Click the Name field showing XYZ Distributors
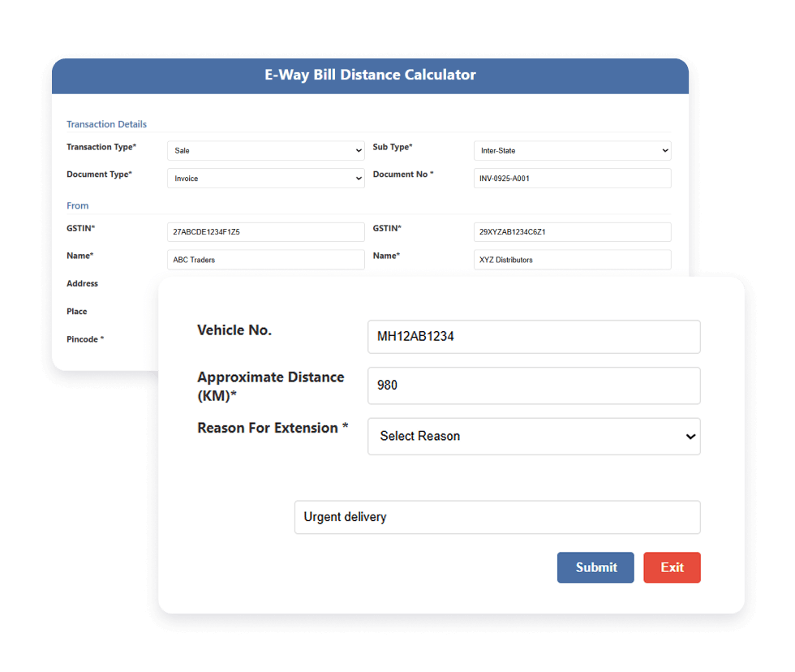795x672 pixels. [572, 260]
